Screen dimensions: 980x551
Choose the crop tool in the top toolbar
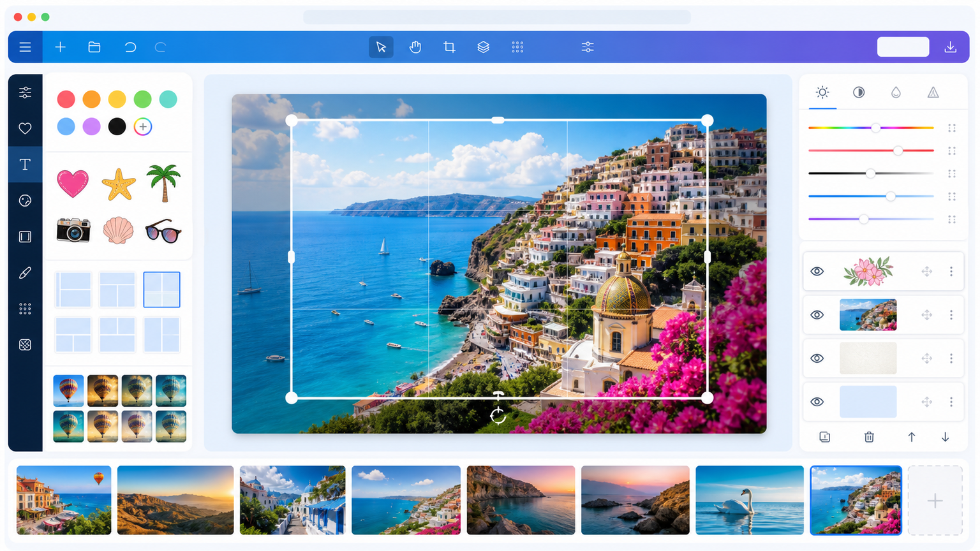pyautogui.click(x=449, y=47)
